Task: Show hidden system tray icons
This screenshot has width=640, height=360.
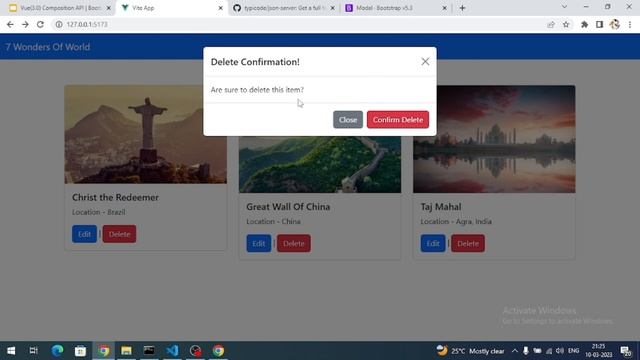Action: pos(515,351)
